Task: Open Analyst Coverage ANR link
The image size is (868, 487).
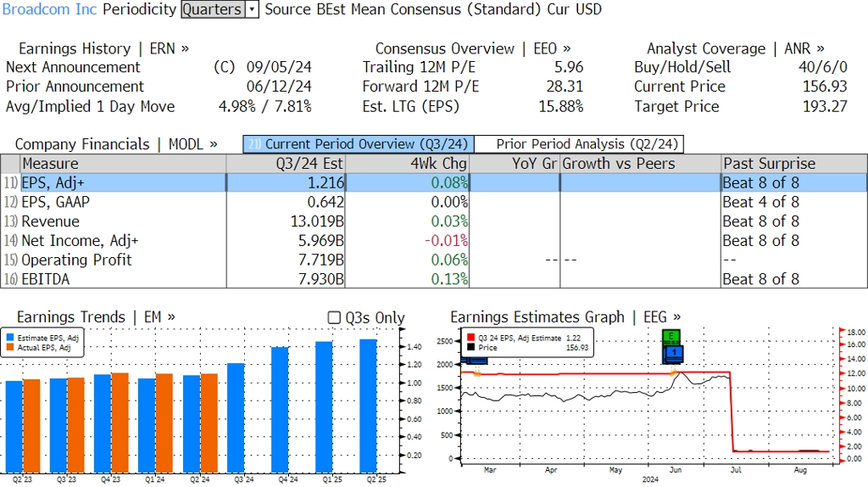Action: tap(735, 48)
